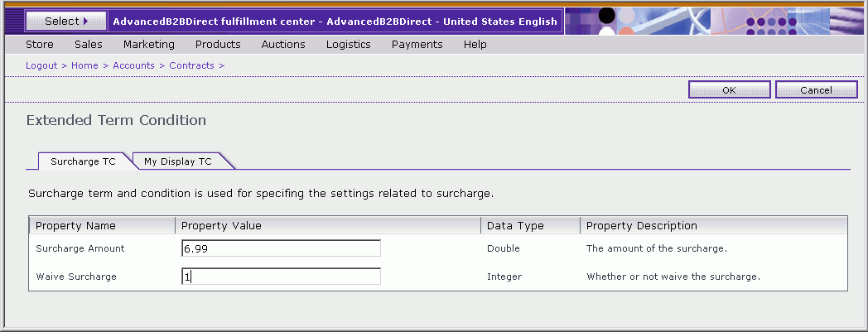Open the Select dropdown in the banner
Screen dimensions: 868x332
66,21
